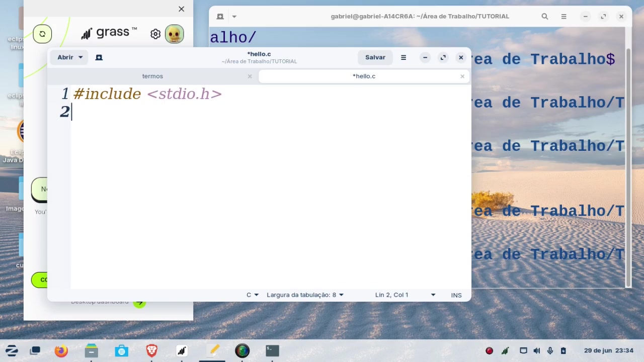Open the gedit hamburger menu

click(403, 57)
